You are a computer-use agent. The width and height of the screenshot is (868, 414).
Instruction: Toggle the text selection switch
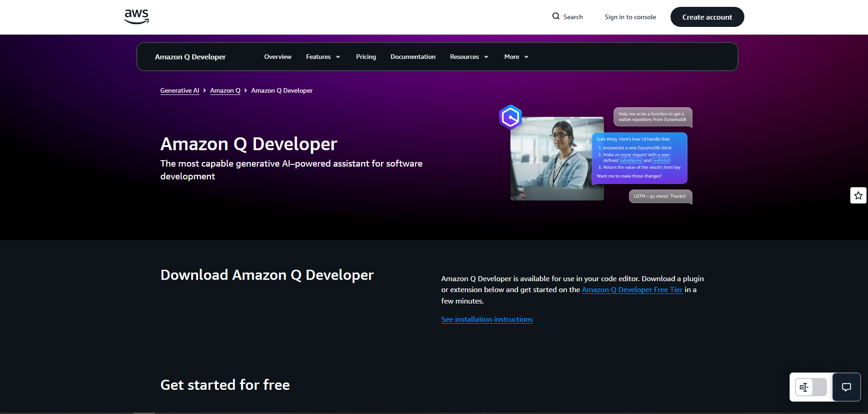[811, 387]
